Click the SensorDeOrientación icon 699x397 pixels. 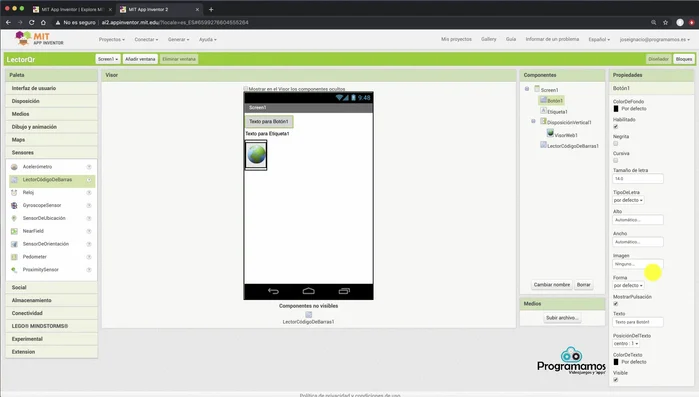(14, 244)
